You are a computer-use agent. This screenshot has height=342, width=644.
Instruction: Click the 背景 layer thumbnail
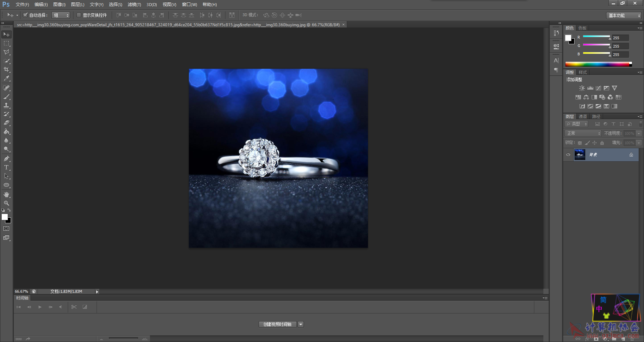580,155
